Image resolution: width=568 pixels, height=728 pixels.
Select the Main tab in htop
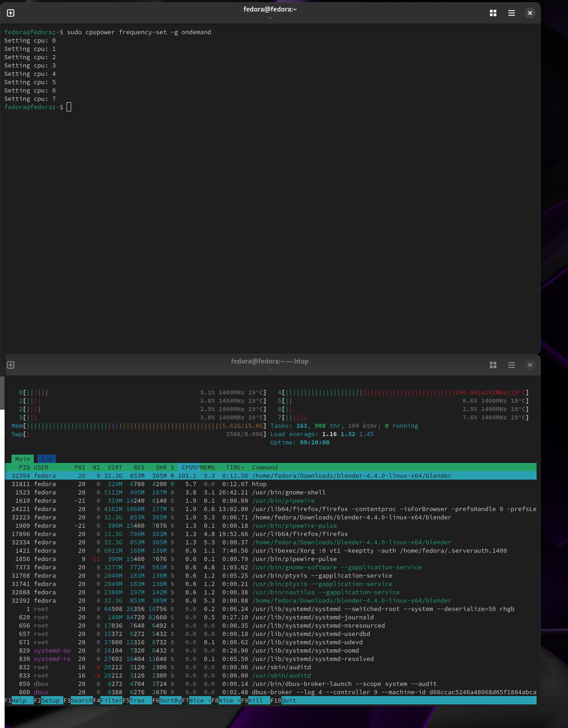pos(22,459)
